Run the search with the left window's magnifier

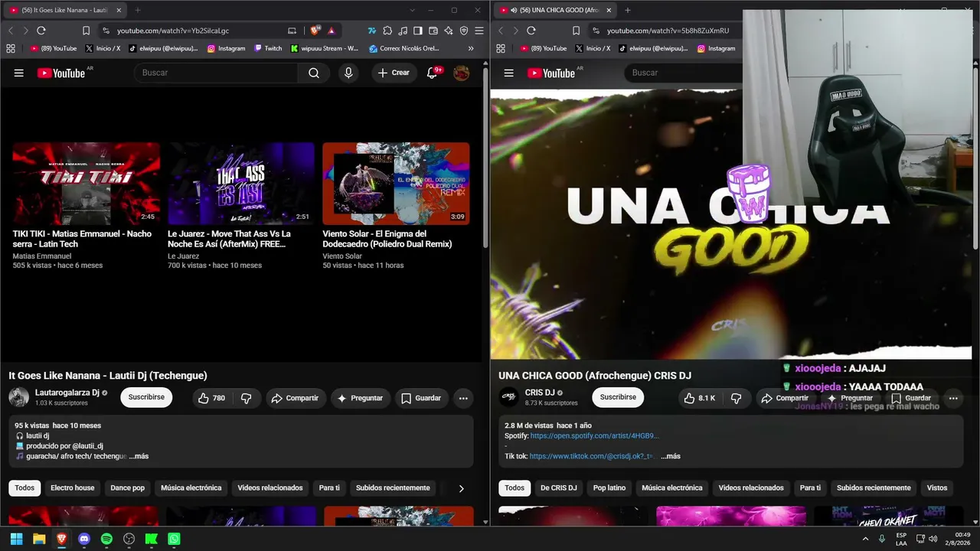tap(314, 73)
